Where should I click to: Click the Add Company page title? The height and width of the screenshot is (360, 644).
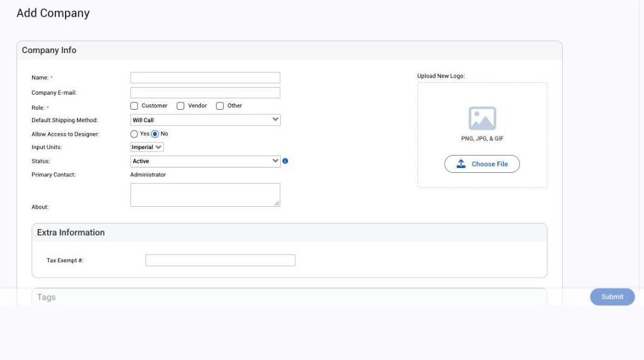53,13
